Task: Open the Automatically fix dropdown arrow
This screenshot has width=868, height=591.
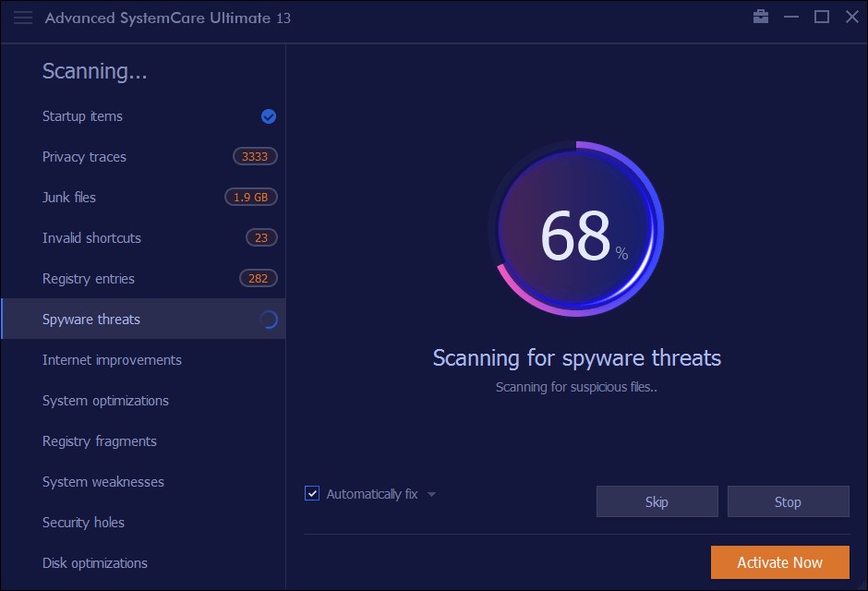Action: click(430, 494)
